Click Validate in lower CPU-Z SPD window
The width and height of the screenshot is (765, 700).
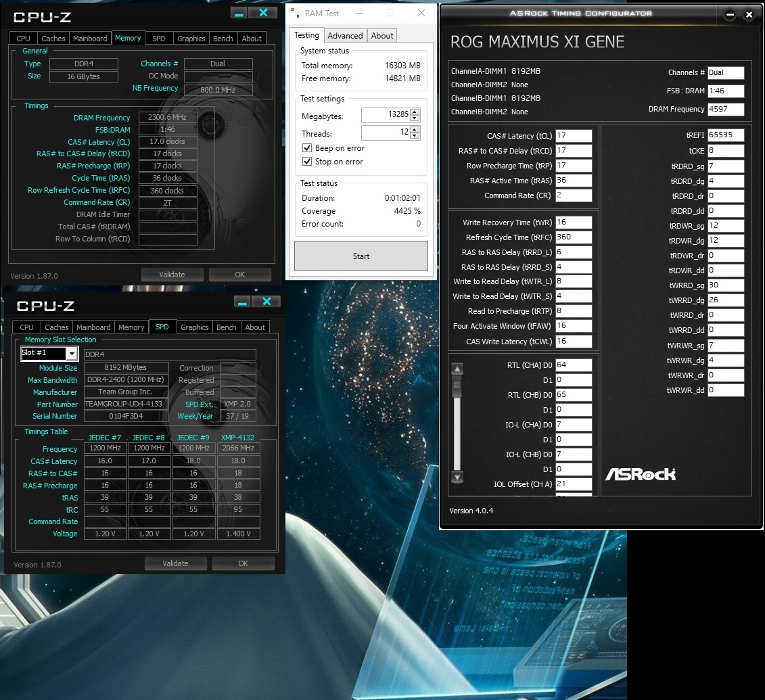(x=175, y=563)
